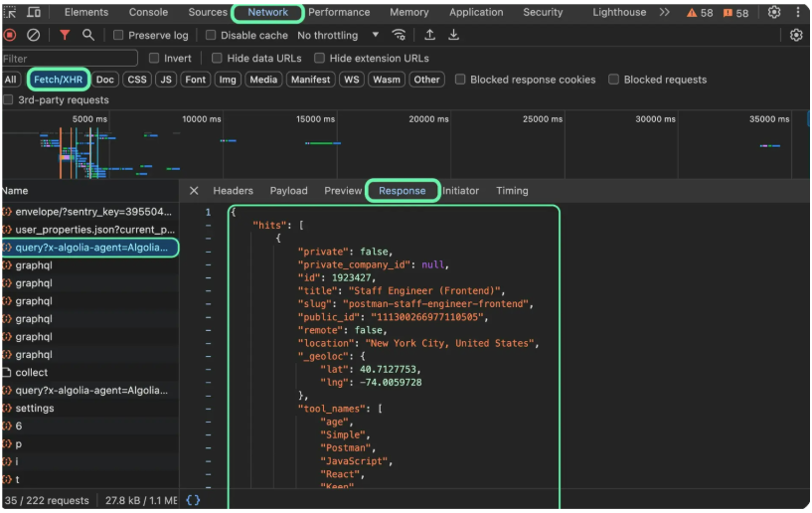Screen dimensions: 812x513
Task: Pretty print response with braces icon
Action: pyautogui.click(x=193, y=500)
